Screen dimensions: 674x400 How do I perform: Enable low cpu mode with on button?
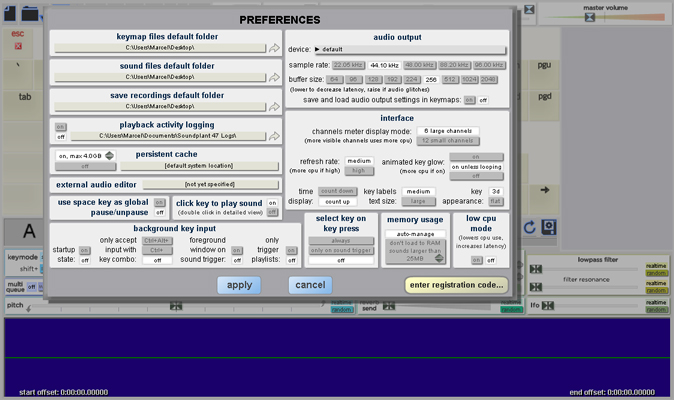[x=476, y=260]
